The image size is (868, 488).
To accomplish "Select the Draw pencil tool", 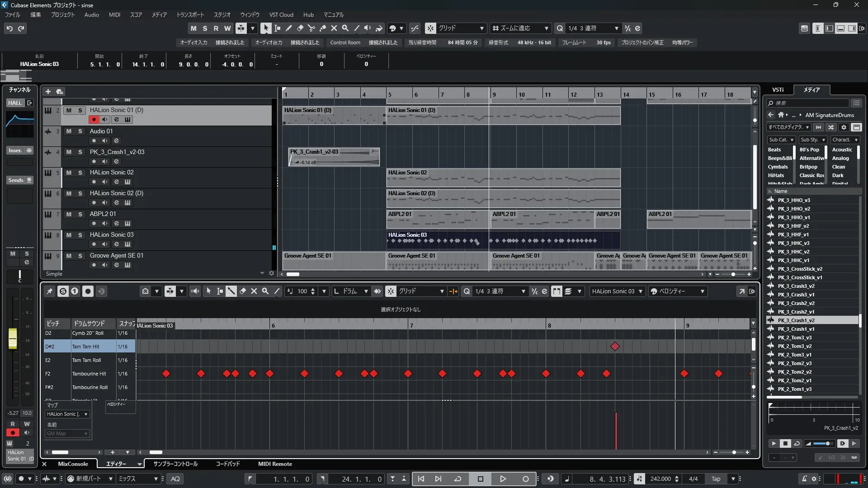I will tap(289, 28).
